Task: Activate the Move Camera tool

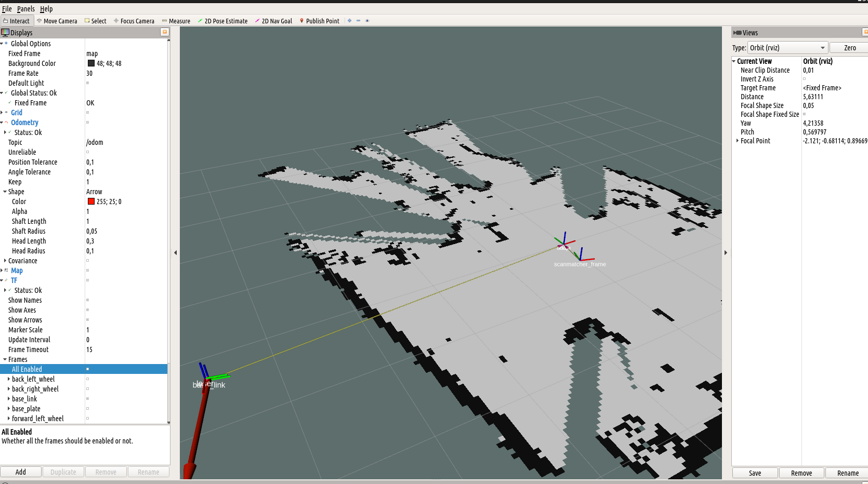Action: [57, 21]
